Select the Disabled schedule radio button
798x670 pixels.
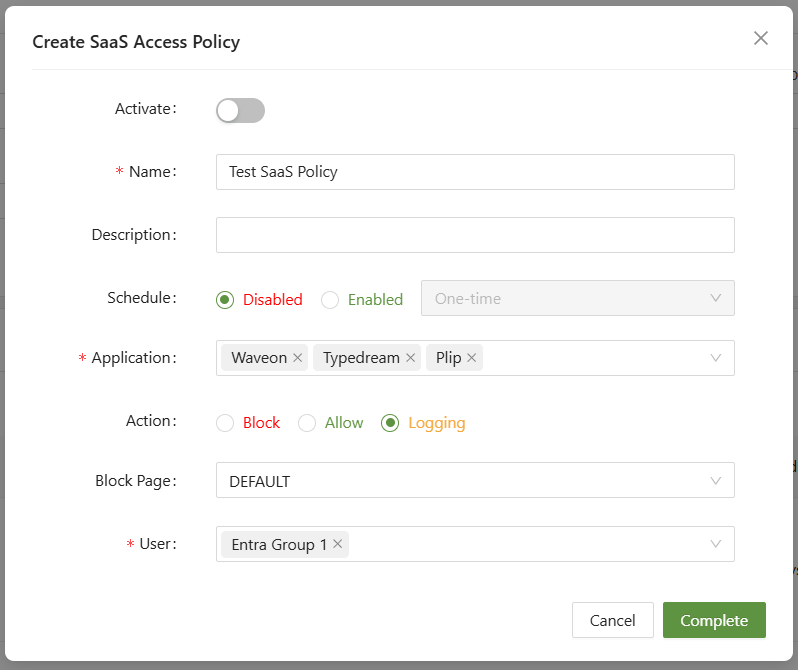click(x=225, y=299)
